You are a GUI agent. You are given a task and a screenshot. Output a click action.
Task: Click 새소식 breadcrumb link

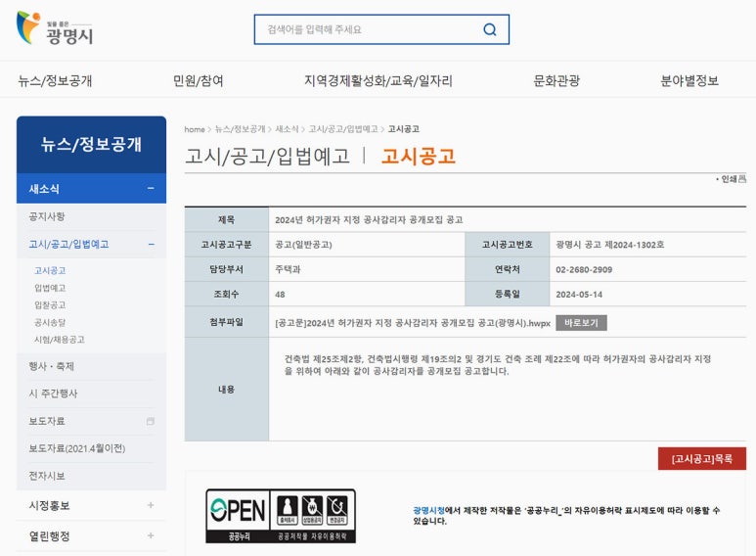point(287,129)
